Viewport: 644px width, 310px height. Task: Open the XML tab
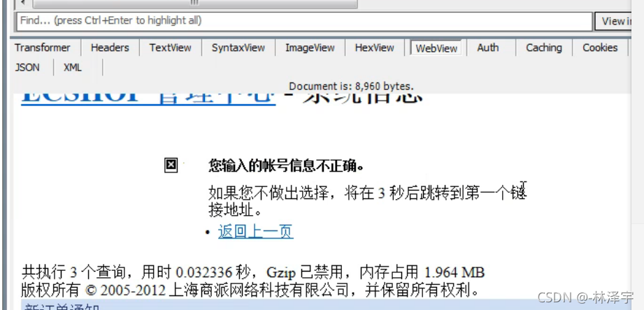point(73,68)
